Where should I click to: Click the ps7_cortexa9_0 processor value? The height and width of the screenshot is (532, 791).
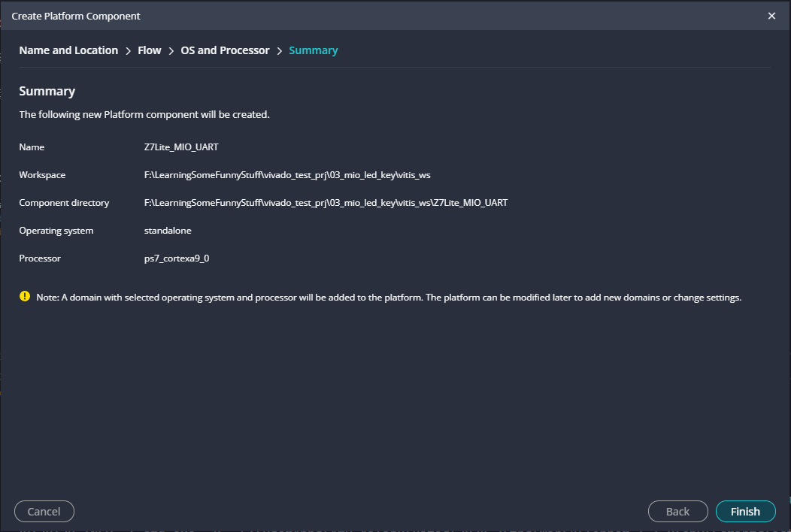pyautogui.click(x=177, y=258)
